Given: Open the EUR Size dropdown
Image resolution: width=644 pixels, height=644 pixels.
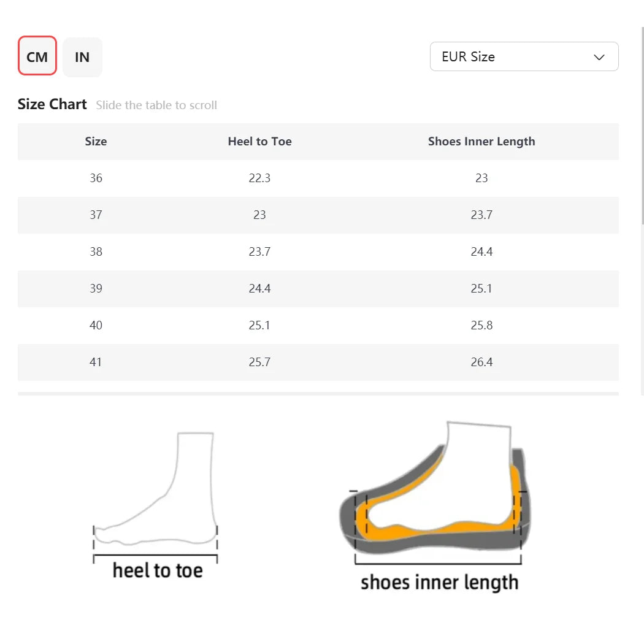Looking at the screenshot, I should pos(524,56).
